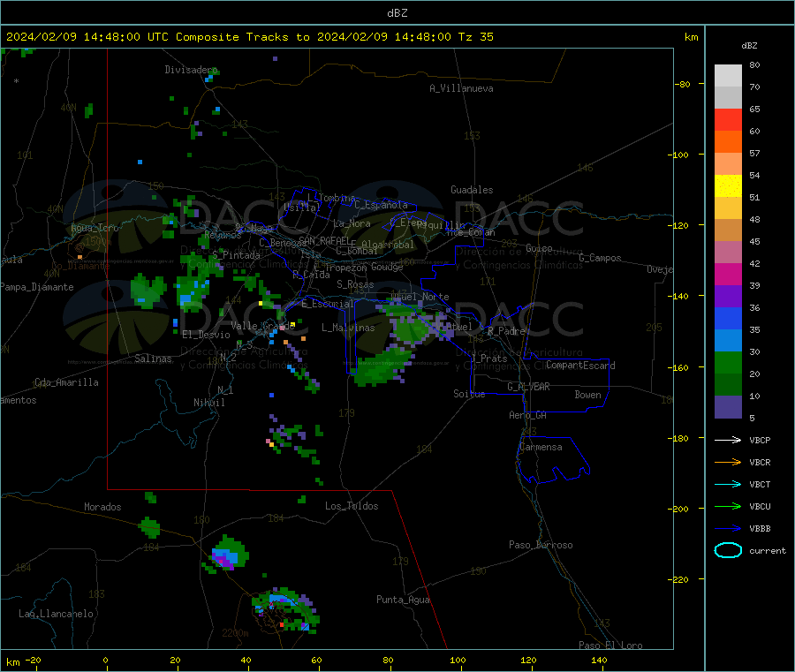Image resolution: width=795 pixels, height=672 pixels.
Task: Click the '100' km x-axis tick
Action: point(458,660)
